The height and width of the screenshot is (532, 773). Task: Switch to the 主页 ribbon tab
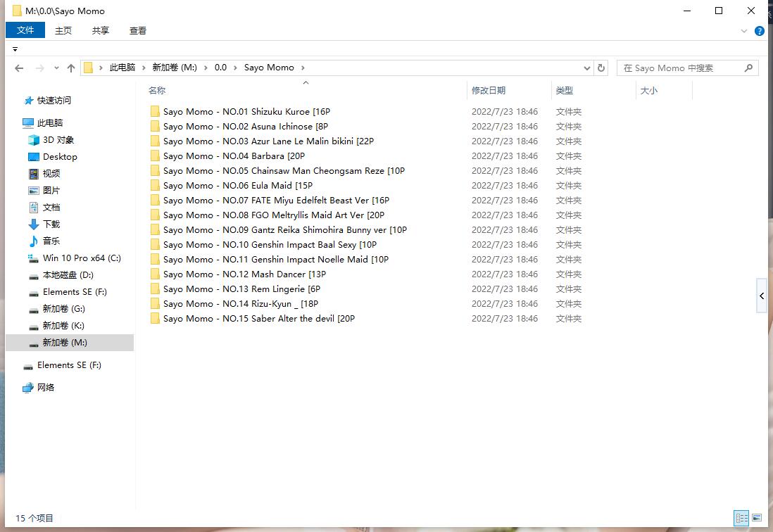(x=63, y=30)
